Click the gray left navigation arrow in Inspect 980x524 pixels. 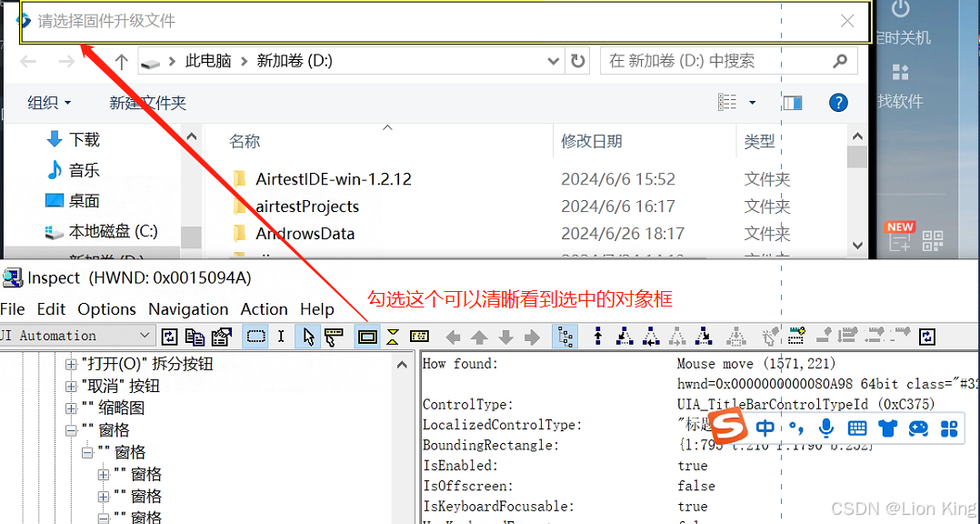click(453, 338)
